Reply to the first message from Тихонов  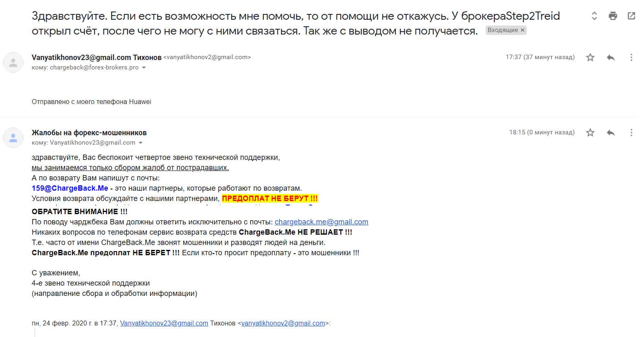(611, 58)
